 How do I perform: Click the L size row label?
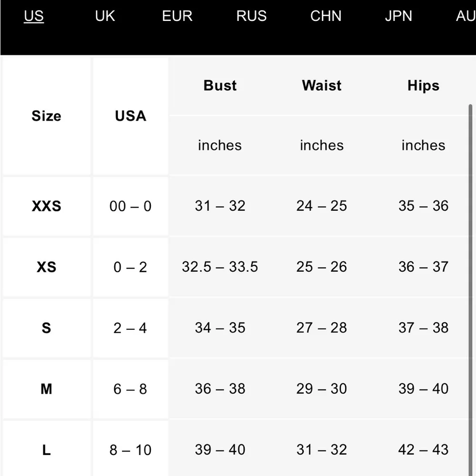pos(46,450)
